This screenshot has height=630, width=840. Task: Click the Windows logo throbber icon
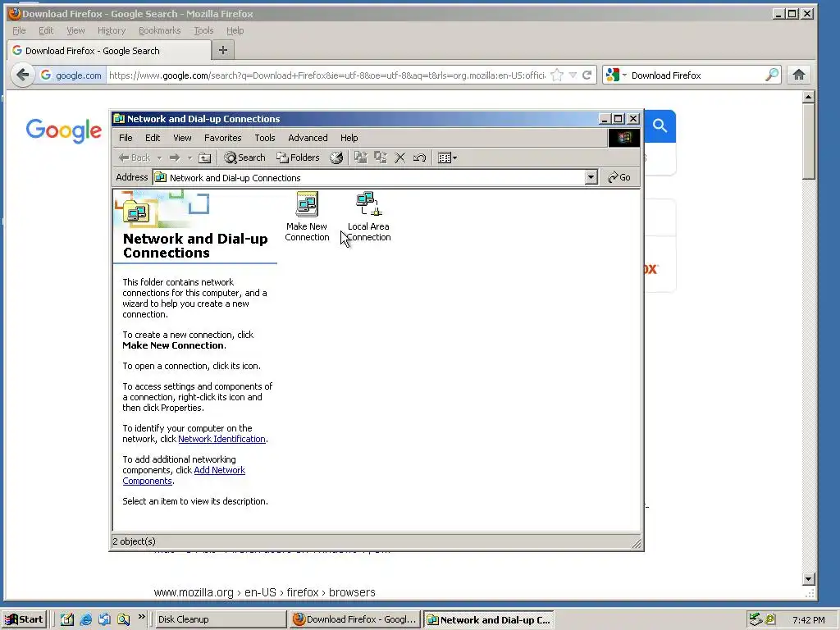(x=624, y=138)
